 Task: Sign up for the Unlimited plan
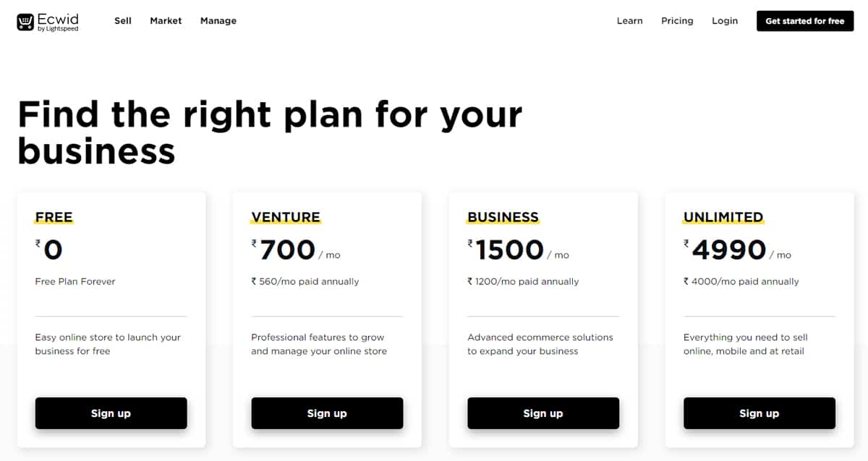[759, 413]
